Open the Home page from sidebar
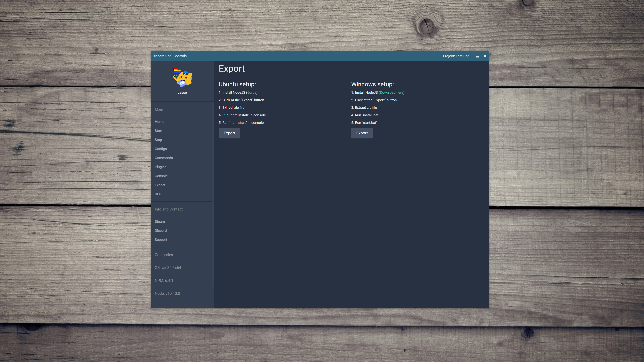Viewport: 644px width, 362px height. click(x=159, y=122)
